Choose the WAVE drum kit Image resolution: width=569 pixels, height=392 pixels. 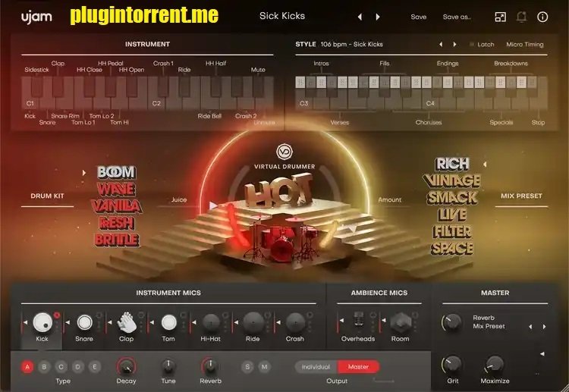pyautogui.click(x=116, y=189)
